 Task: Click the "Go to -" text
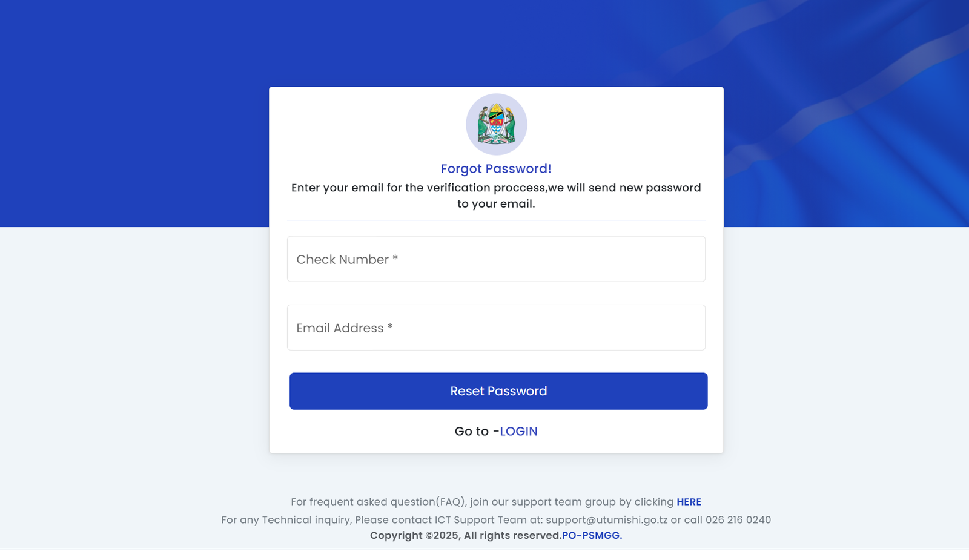point(476,432)
